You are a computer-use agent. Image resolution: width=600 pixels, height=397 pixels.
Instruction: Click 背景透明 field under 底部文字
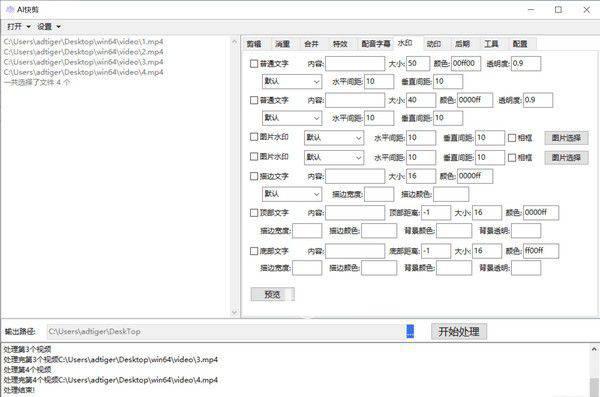(526, 268)
